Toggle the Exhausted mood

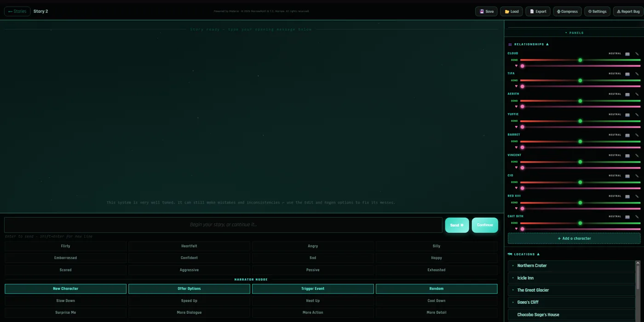coord(437,270)
